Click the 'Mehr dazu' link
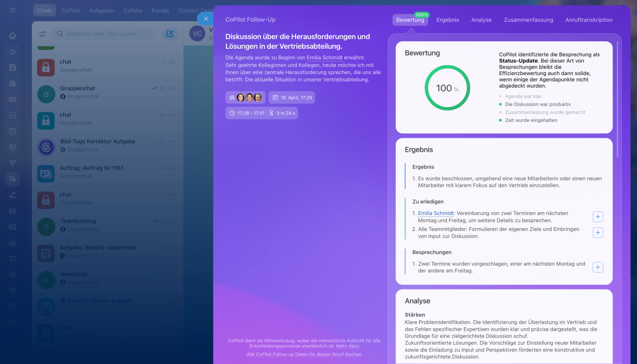This screenshot has width=637, height=364. [347, 346]
